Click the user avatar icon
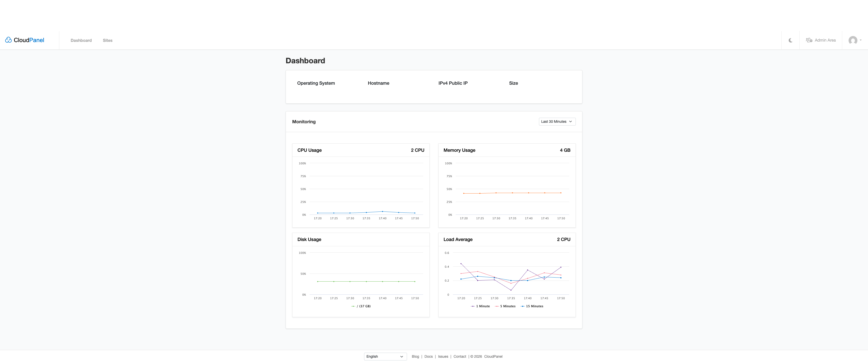The width and height of the screenshot is (868, 363). coord(854,40)
